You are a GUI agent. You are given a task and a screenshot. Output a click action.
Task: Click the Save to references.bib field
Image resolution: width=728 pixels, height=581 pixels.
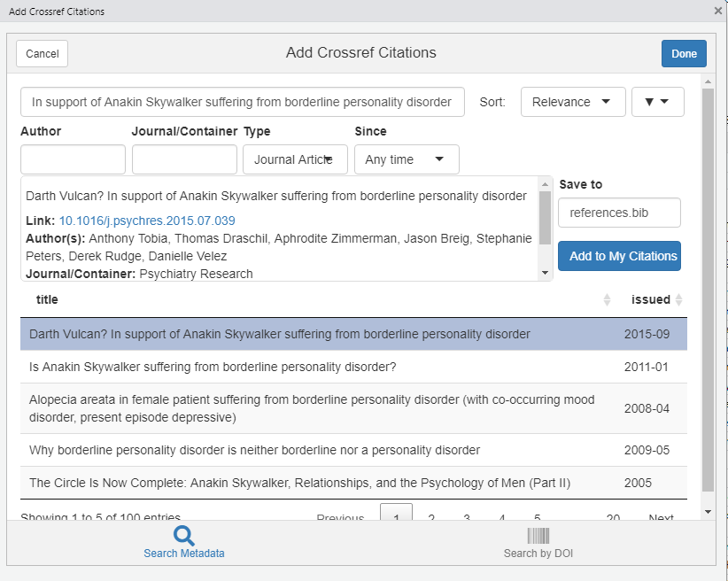619,213
